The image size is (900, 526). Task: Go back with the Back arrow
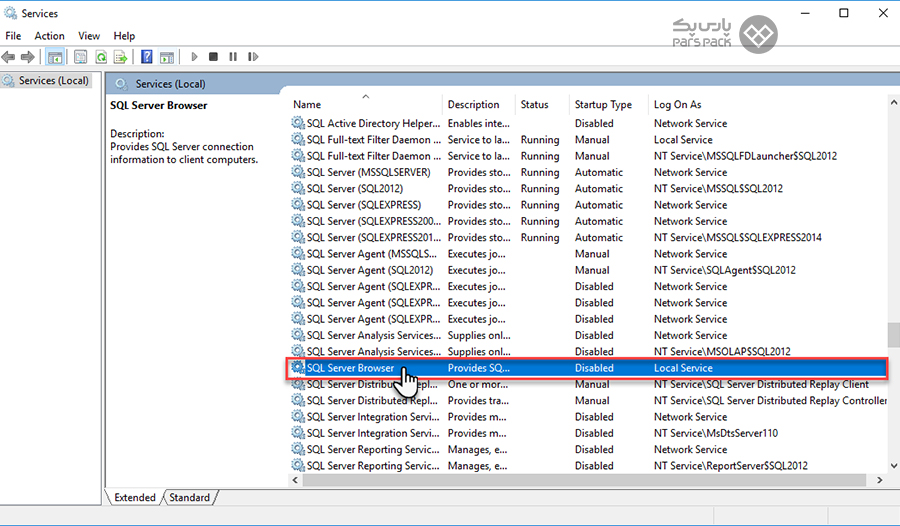pyautogui.click(x=8, y=57)
